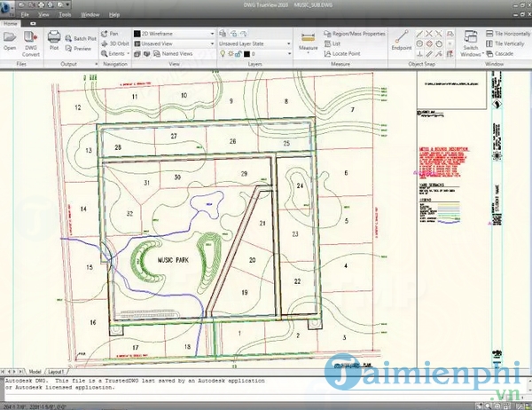Viewport: 532px width, 410px height.
Task: Click the quick access plot printer icon
Action: point(41,4)
